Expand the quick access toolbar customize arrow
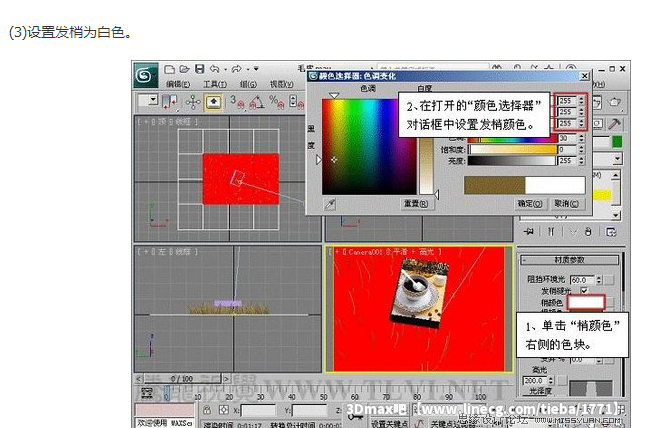 pyautogui.click(x=256, y=69)
